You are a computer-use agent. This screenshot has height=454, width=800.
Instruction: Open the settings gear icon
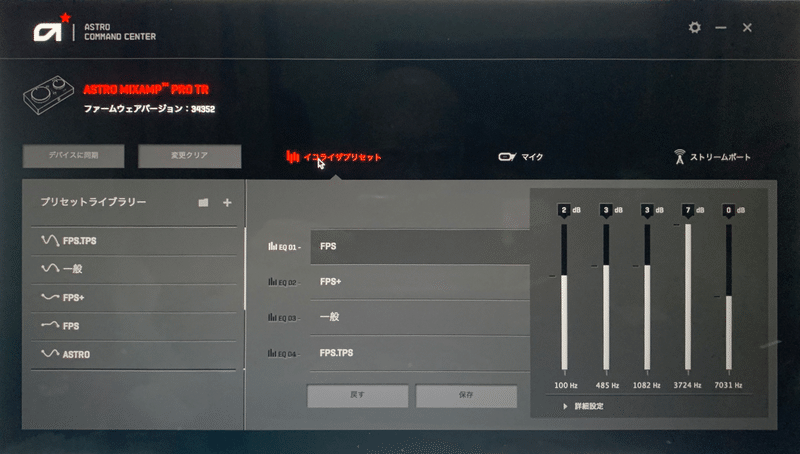point(694,27)
